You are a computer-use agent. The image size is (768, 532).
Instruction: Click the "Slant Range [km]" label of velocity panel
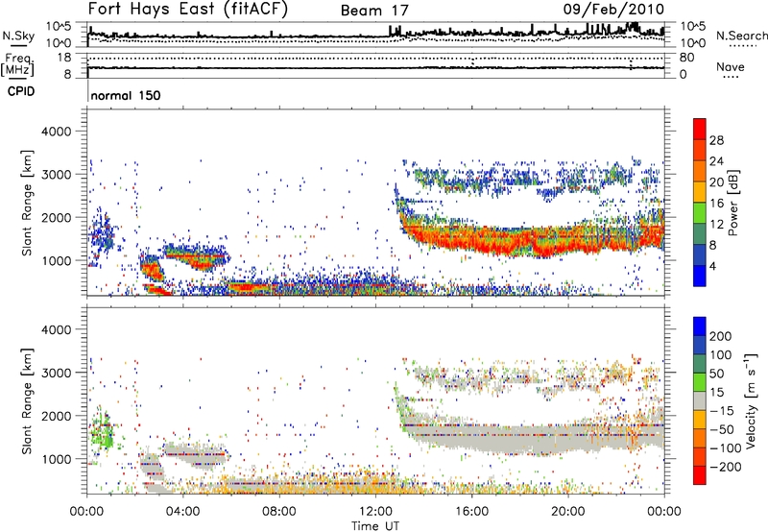[x=27, y=400]
